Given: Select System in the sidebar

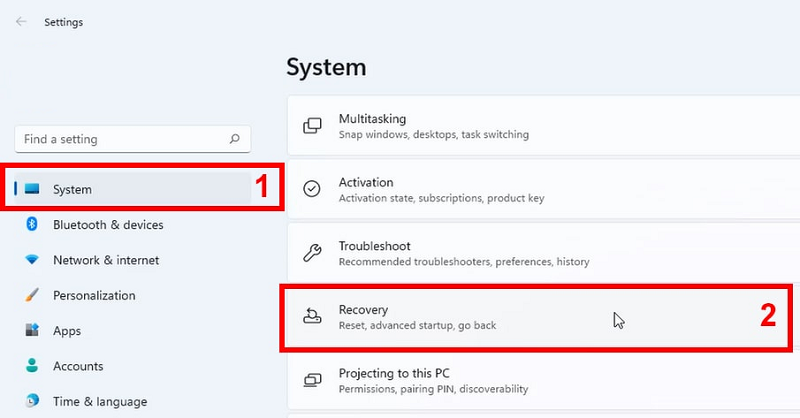Looking at the screenshot, I should 72,189.
